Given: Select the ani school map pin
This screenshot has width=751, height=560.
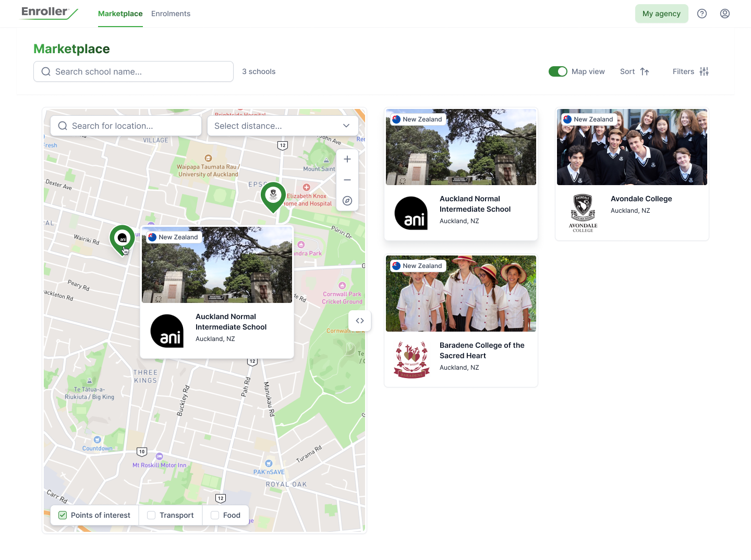Looking at the screenshot, I should [x=123, y=239].
